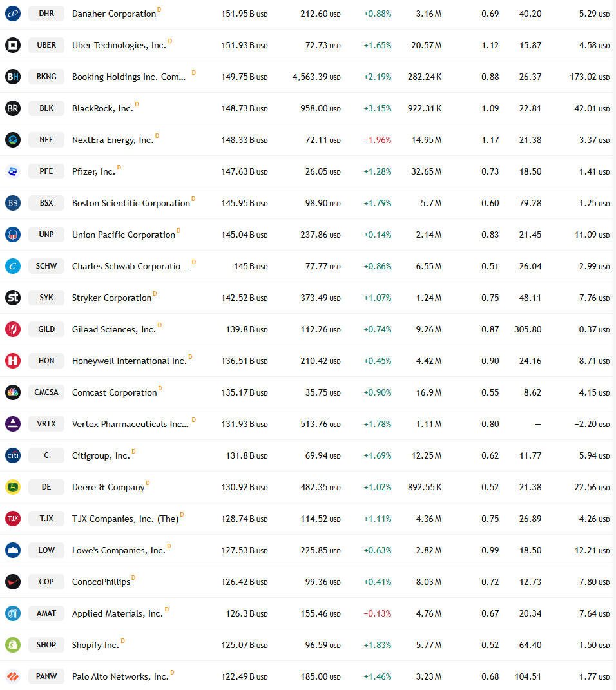
Task: Click the Comcast peacock logo icon
Action: [x=13, y=392]
